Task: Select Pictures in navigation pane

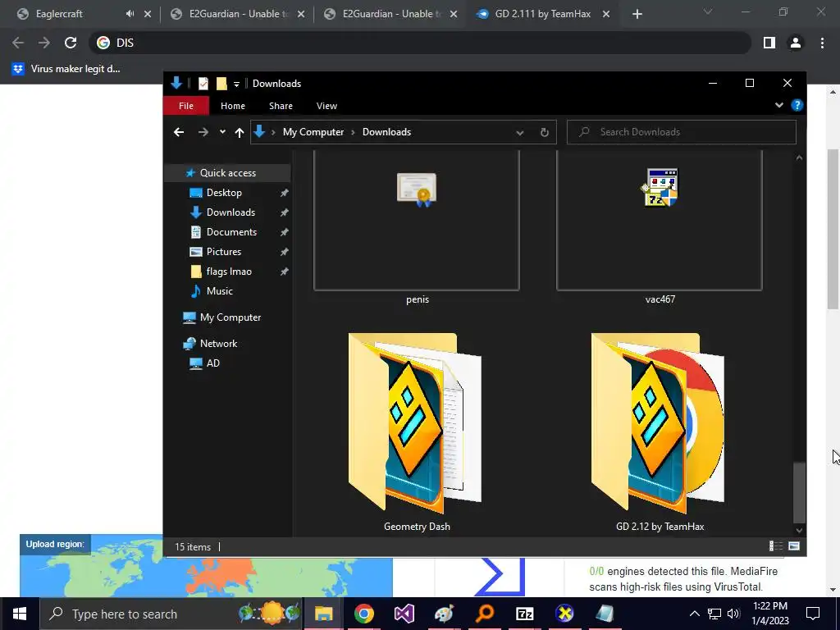Action: [x=223, y=252]
